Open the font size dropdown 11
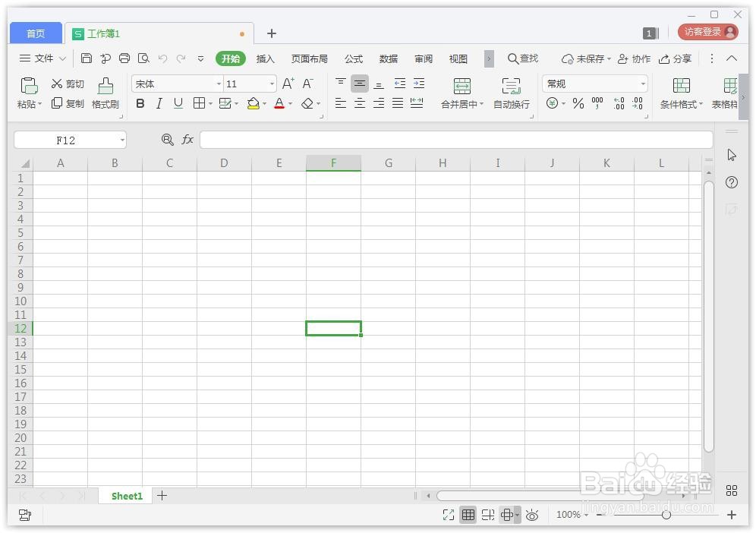 [272, 84]
